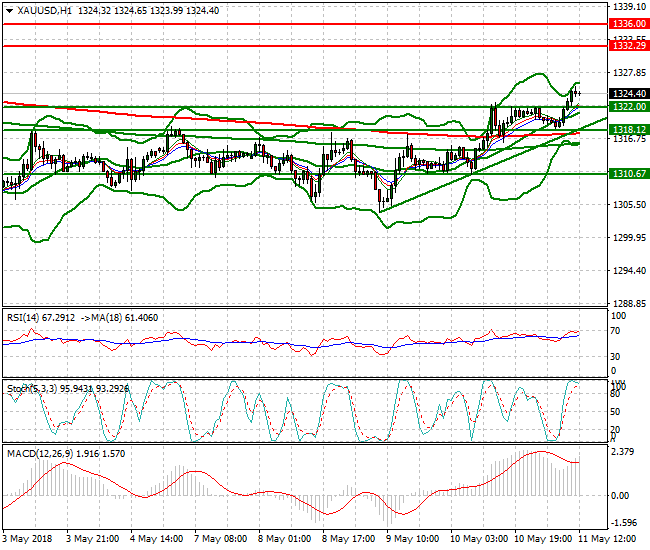Select the 1339.10 top axis value
This screenshot has height=550, width=650.
629,7
